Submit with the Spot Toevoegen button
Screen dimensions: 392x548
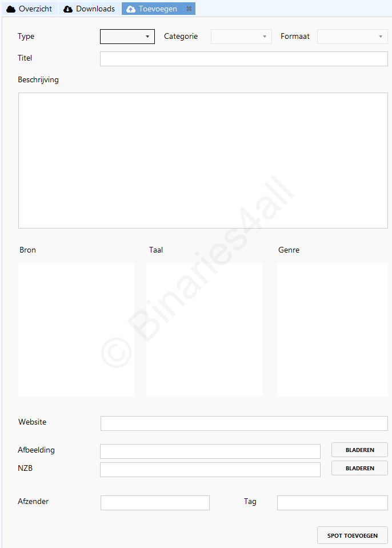pos(353,535)
